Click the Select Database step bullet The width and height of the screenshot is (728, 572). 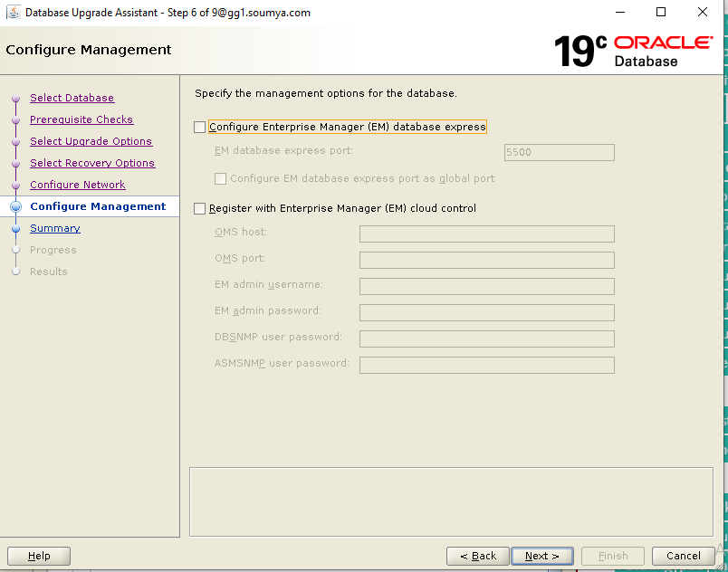15,99
